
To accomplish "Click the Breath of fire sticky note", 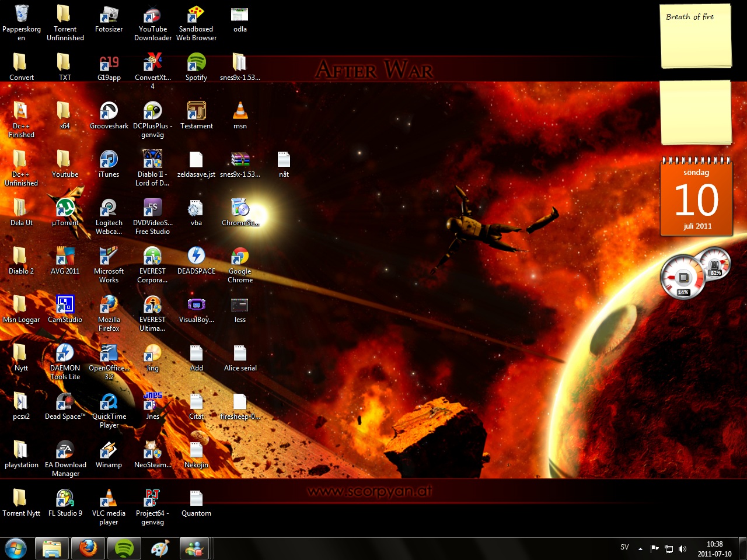I will (x=696, y=36).
